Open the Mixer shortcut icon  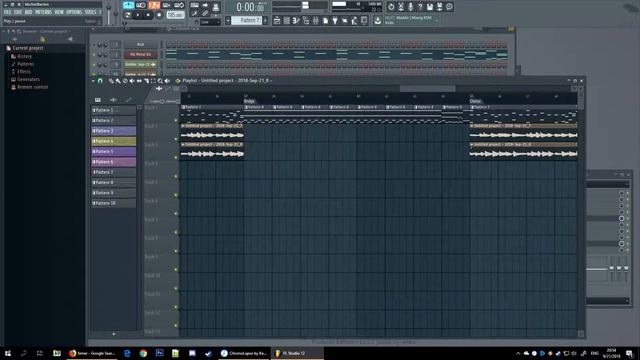tap(316, 20)
